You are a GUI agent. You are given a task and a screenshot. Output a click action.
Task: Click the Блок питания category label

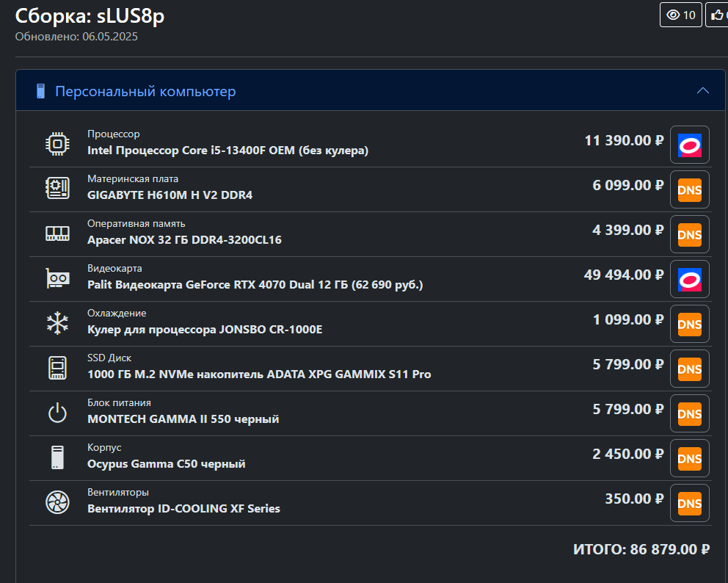[119, 403]
